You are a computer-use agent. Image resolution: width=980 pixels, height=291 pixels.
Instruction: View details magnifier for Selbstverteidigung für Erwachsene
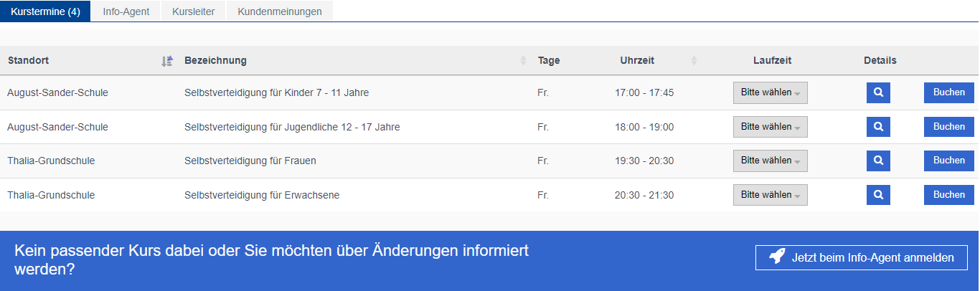878,195
